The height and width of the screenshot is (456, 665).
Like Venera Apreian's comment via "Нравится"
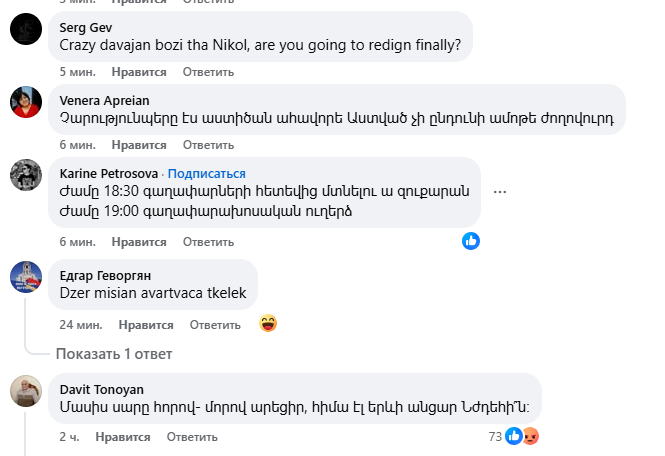(138, 144)
